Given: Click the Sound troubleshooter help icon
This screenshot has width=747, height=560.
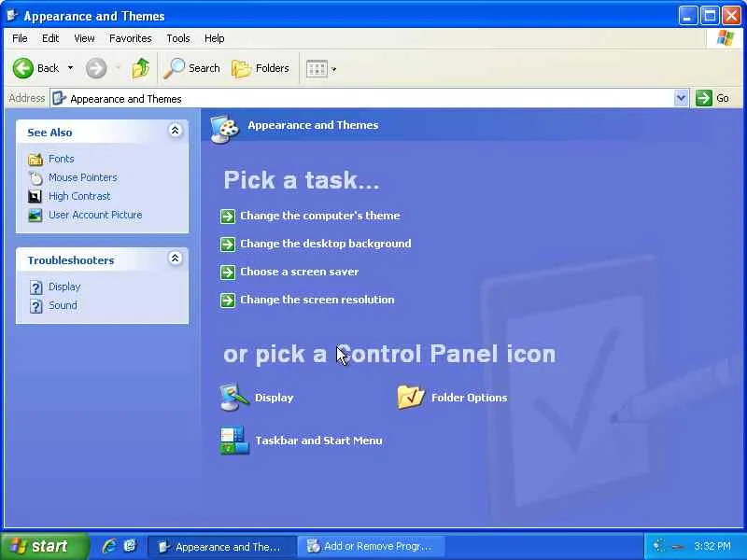Looking at the screenshot, I should pyautogui.click(x=35, y=306).
